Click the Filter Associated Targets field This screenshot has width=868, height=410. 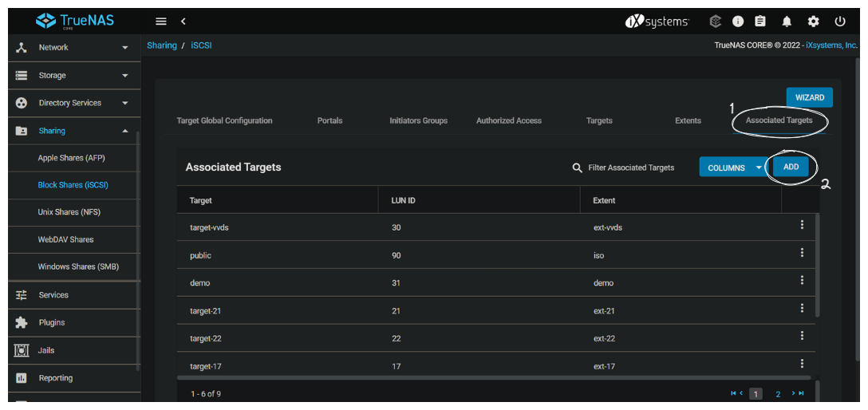click(x=631, y=168)
